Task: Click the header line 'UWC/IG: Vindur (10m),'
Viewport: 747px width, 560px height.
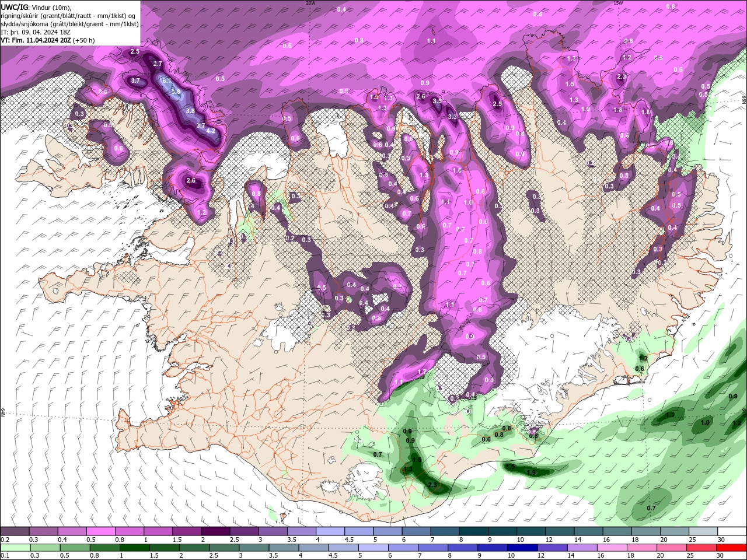Action: (x=36, y=7)
